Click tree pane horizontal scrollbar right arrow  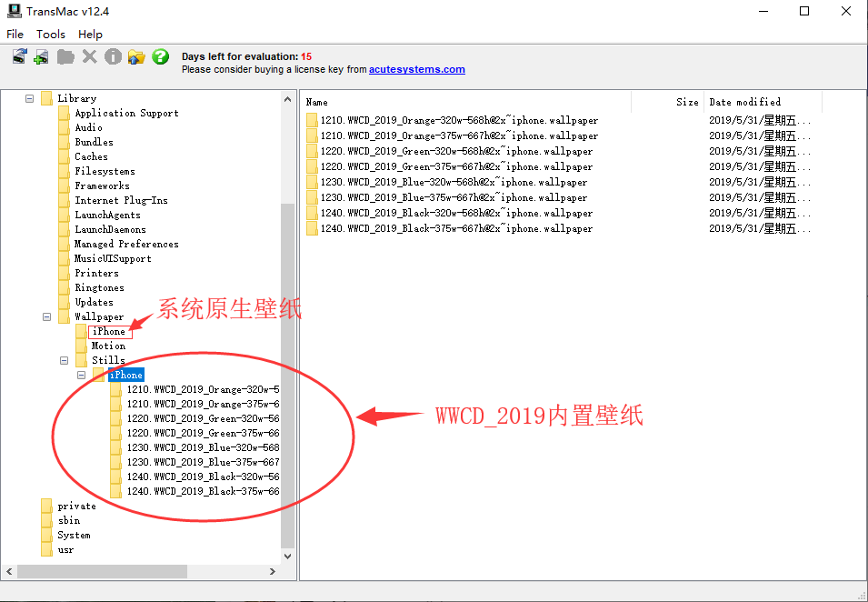273,572
